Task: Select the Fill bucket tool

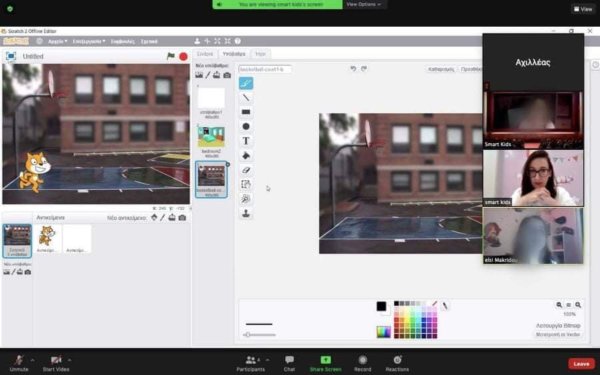Action: (246, 155)
